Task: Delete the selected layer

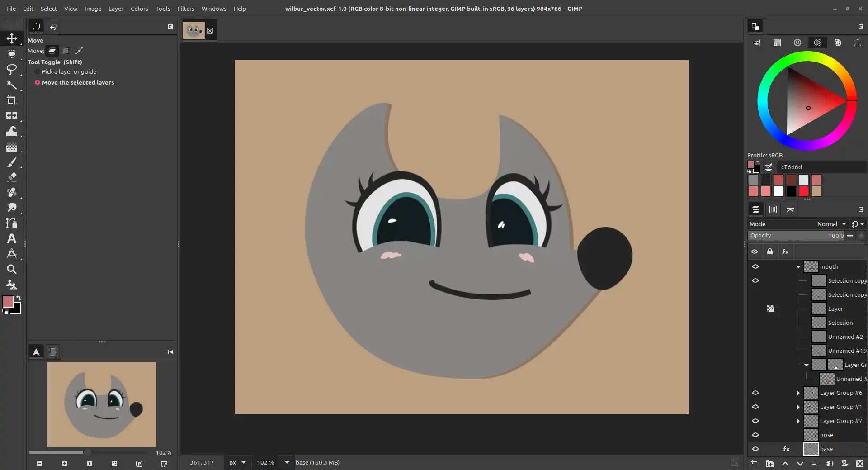Action: coord(860,464)
